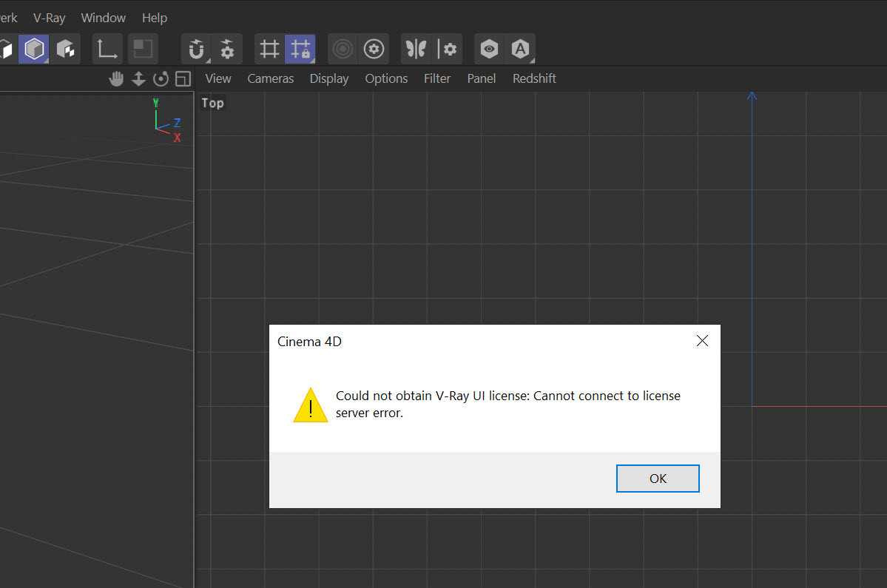
Task: Click the viewport pan hand icon
Action: [x=116, y=78]
